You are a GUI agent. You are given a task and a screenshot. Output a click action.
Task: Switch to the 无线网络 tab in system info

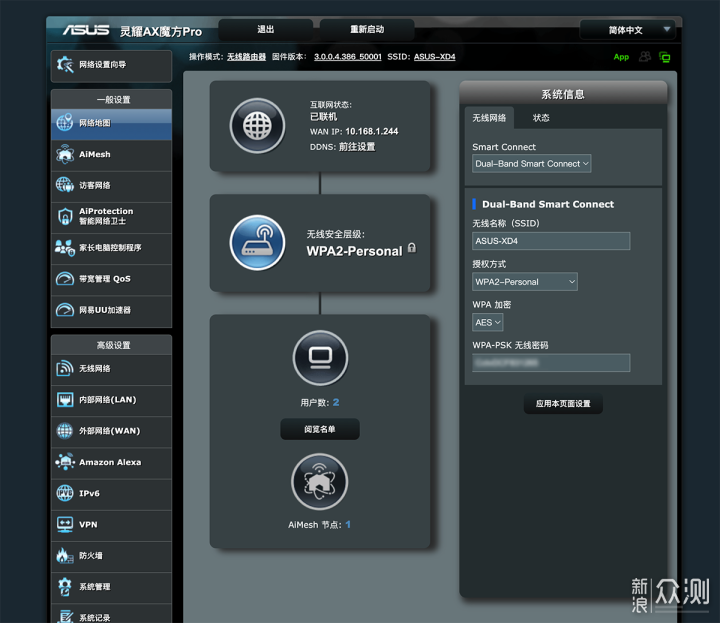pos(489,118)
